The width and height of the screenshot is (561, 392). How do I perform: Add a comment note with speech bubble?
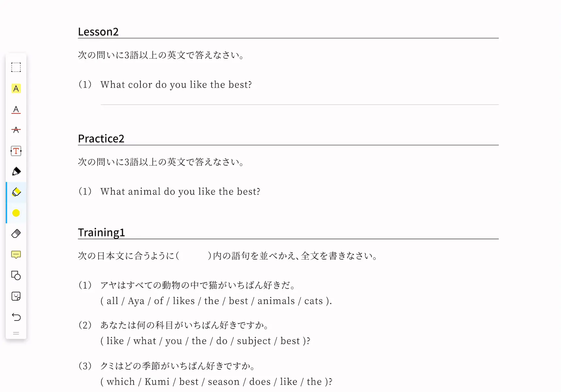click(x=16, y=255)
